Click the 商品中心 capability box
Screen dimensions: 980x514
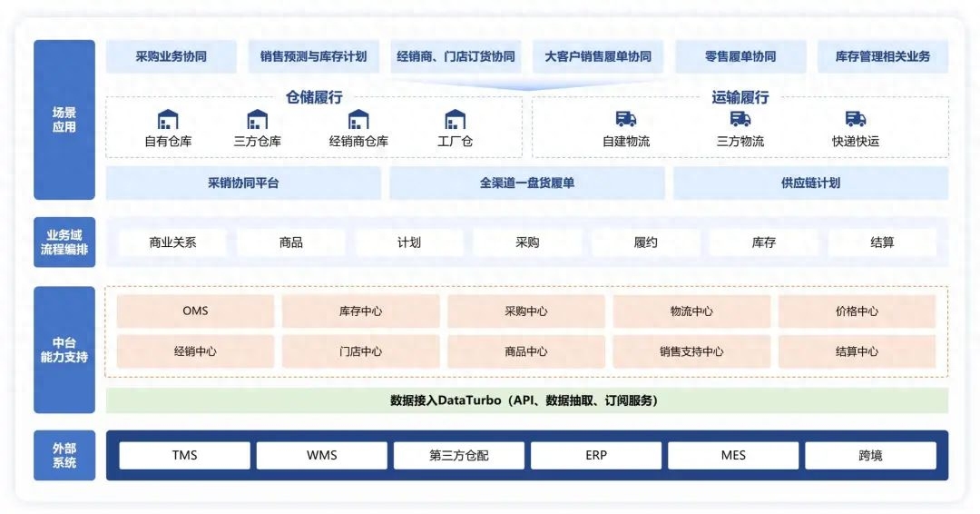click(526, 351)
